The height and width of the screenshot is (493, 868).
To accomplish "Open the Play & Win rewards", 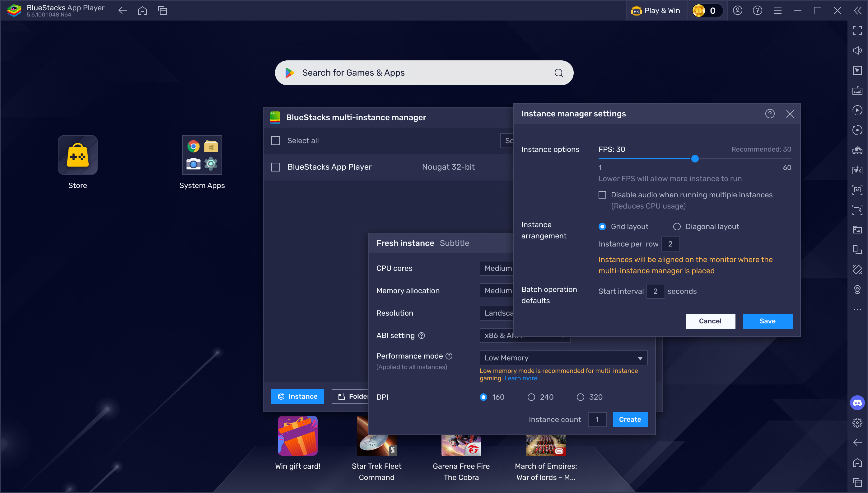I will tap(656, 11).
